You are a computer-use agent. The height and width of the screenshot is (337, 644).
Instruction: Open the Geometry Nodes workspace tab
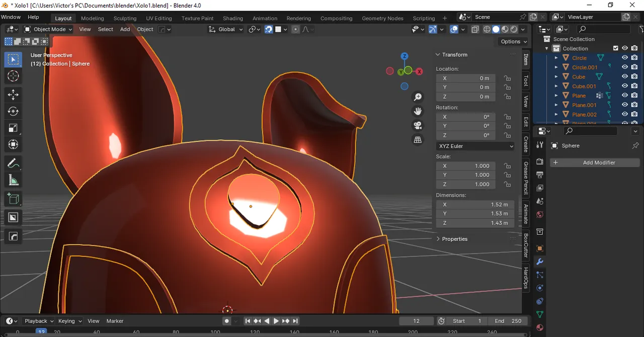[382, 18]
